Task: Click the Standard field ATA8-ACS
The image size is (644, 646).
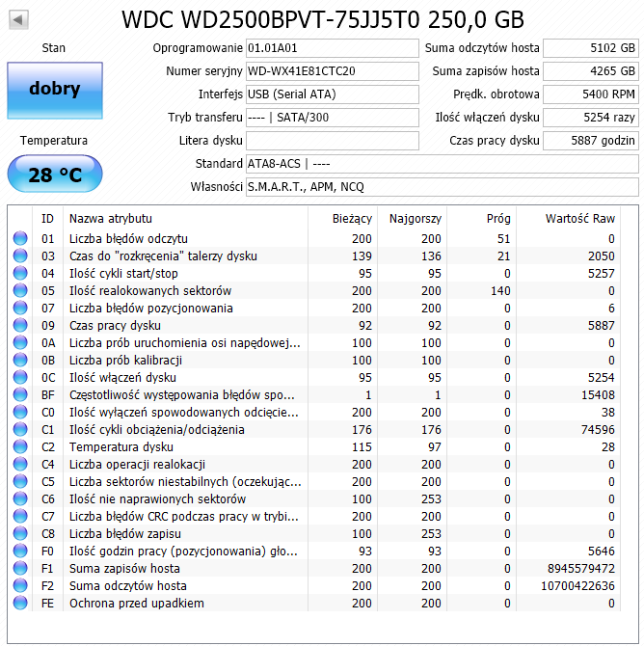Action: click(443, 164)
